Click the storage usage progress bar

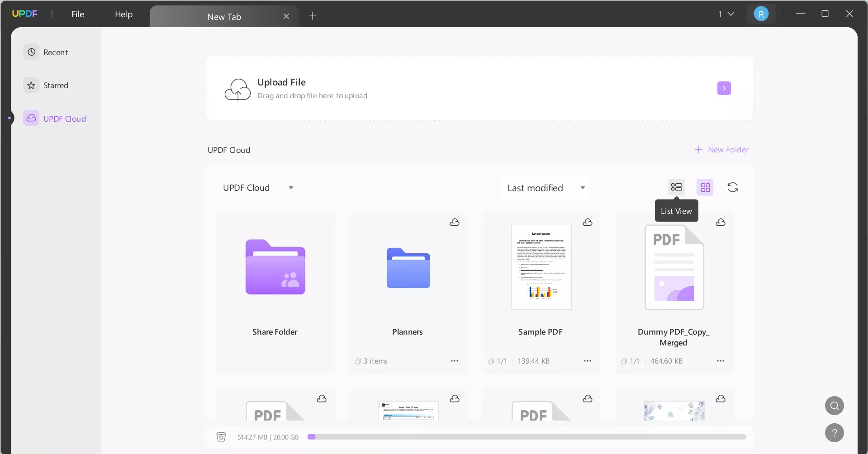(526, 437)
